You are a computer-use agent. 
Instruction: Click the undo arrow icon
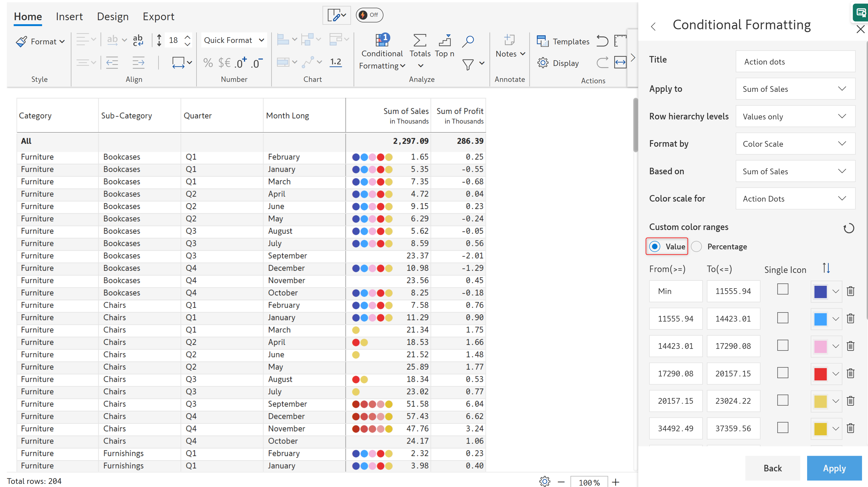click(602, 41)
